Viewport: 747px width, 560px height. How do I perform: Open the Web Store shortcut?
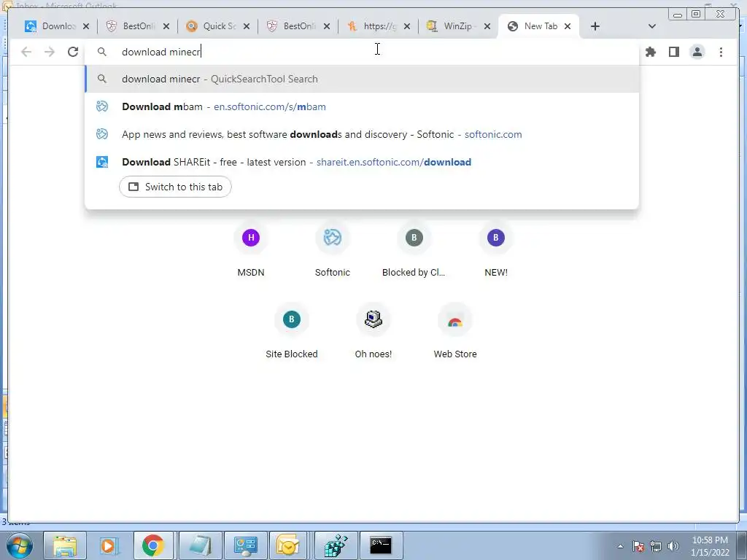(x=455, y=332)
